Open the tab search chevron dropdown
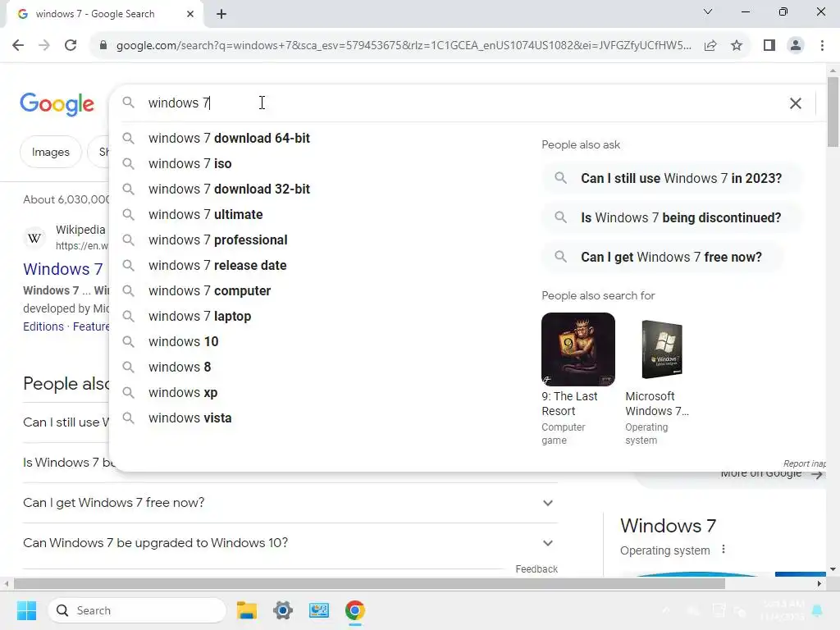The height and width of the screenshot is (630, 840). [708, 11]
